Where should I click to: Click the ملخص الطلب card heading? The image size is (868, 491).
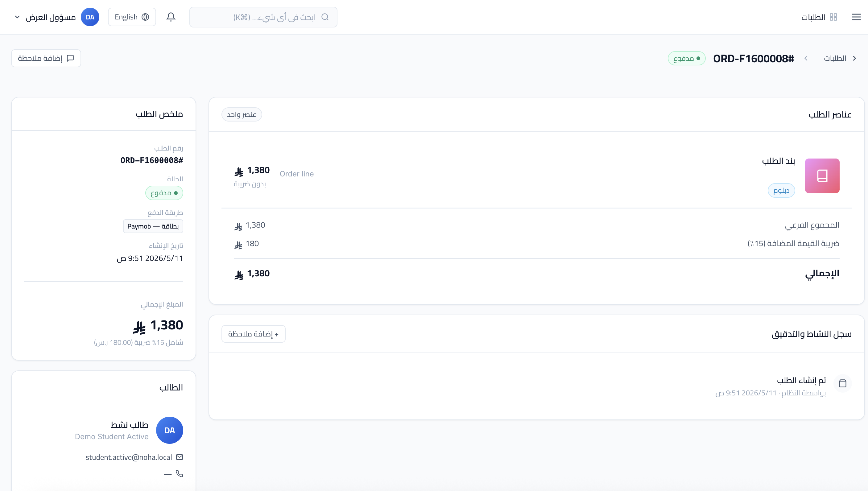[159, 114]
